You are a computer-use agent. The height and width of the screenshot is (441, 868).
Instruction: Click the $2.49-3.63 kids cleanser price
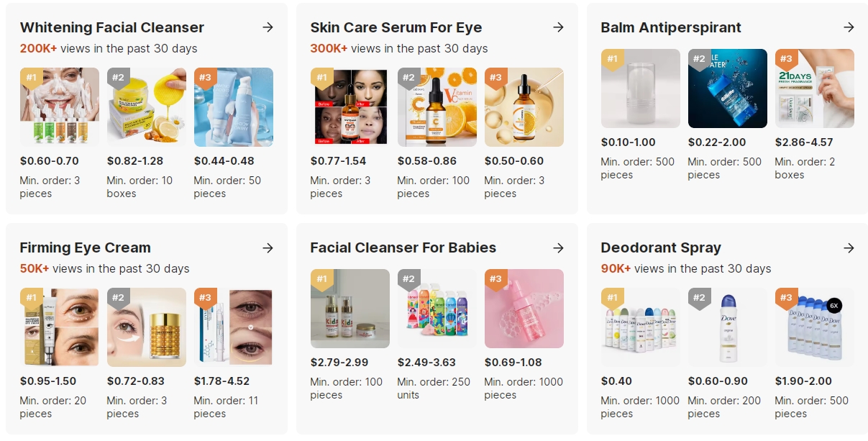(x=426, y=362)
